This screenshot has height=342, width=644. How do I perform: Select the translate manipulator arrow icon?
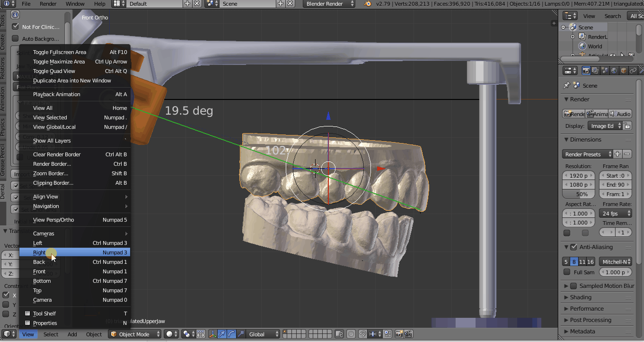pos(222,334)
